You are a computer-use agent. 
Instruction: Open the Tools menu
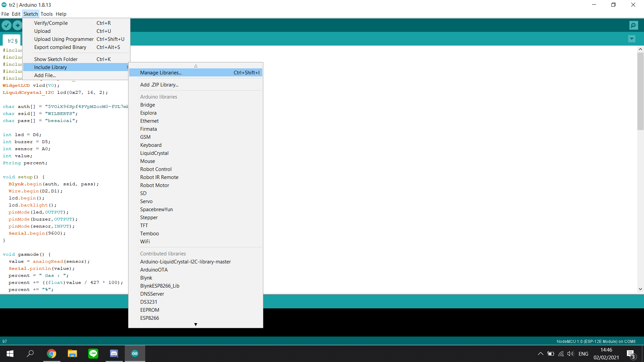[x=47, y=14]
